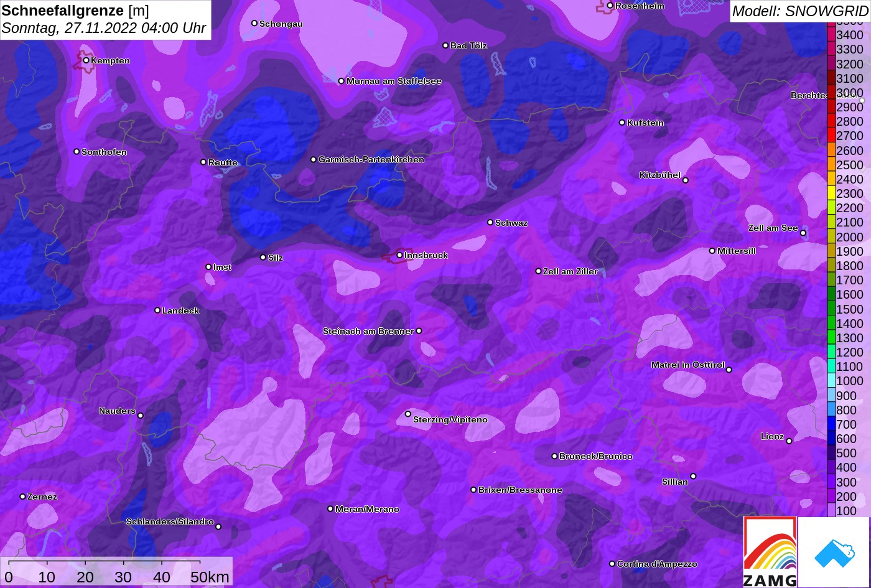
Task: Click the Schongau location dot
Action: 254,23
